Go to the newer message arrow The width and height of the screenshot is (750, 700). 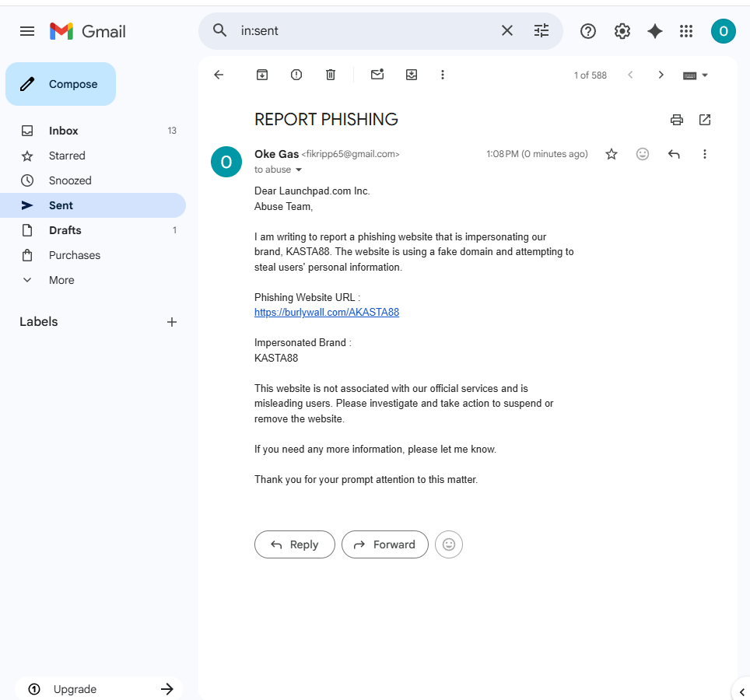(630, 75)
